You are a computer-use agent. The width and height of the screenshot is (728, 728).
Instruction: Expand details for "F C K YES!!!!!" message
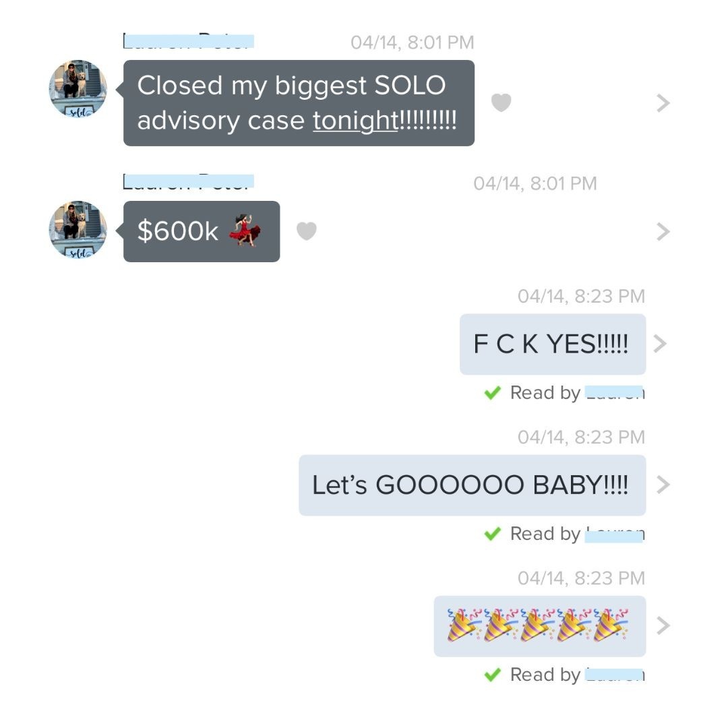pos(660,344)
